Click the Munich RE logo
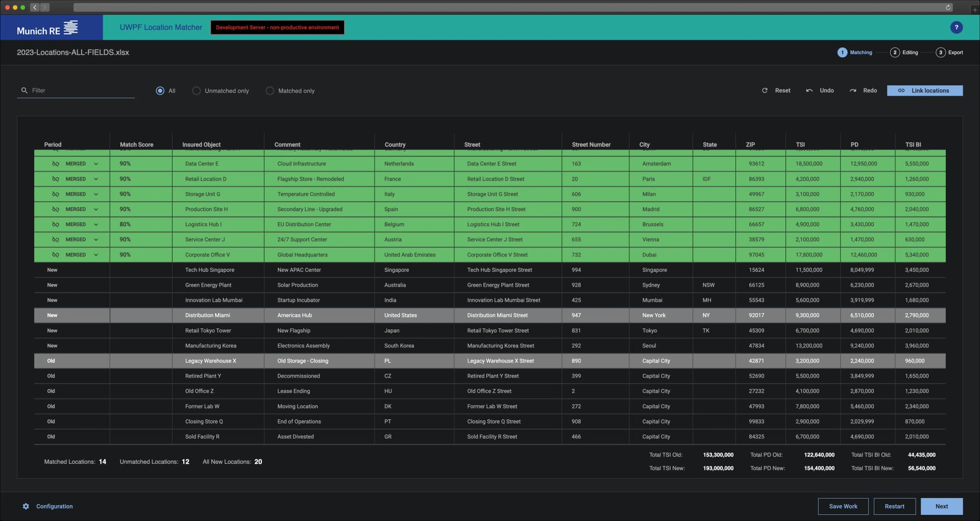Image resolution: width=980 pixels, height=521 pixels. point(47,28)
